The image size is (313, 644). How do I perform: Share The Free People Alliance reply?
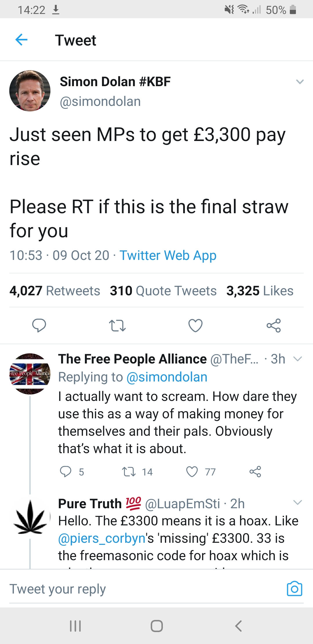[x=255, y=472]
